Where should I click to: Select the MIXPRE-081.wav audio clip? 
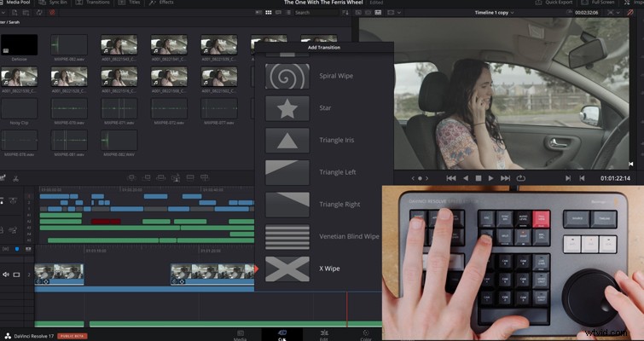(x=69, y=141)
